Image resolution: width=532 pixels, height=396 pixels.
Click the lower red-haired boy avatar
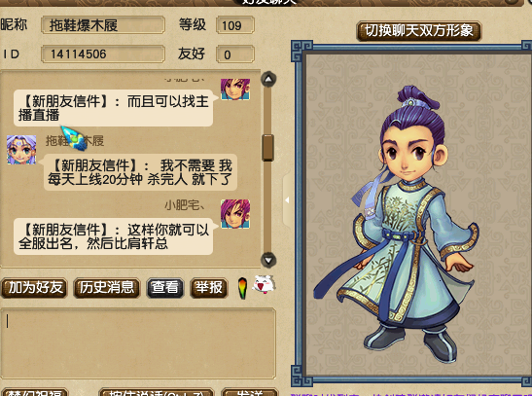click(235, 214)
